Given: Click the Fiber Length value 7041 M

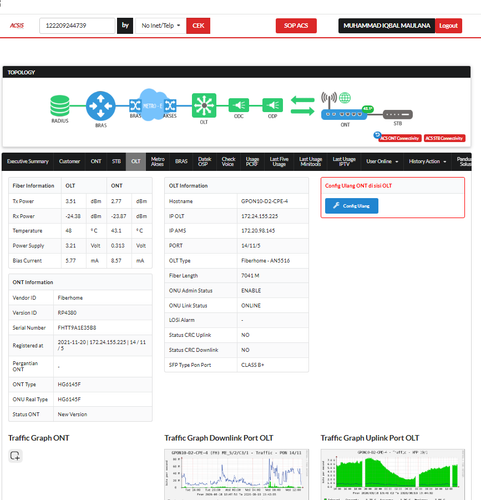Looking at the screenshot, I should point(250,276).
